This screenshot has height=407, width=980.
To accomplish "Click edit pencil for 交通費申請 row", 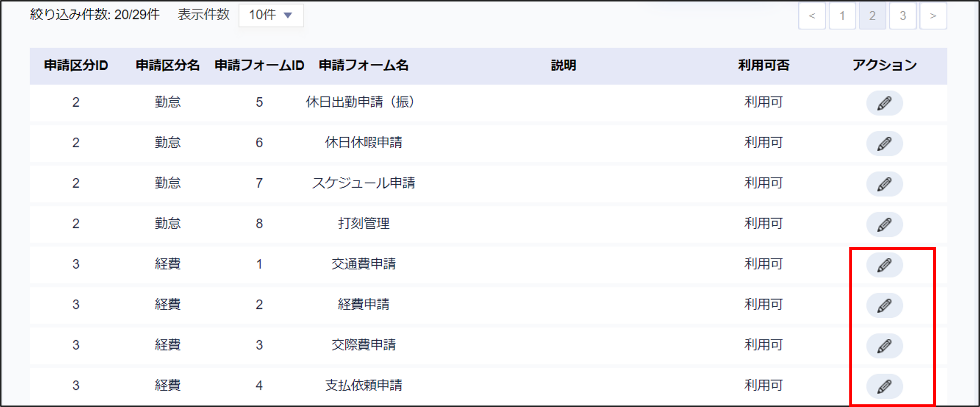I will 884,265.
